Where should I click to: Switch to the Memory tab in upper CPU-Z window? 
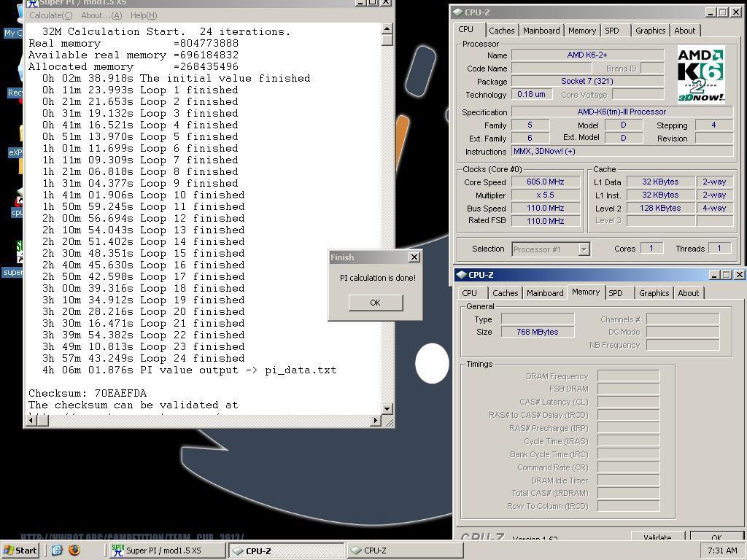581,31
